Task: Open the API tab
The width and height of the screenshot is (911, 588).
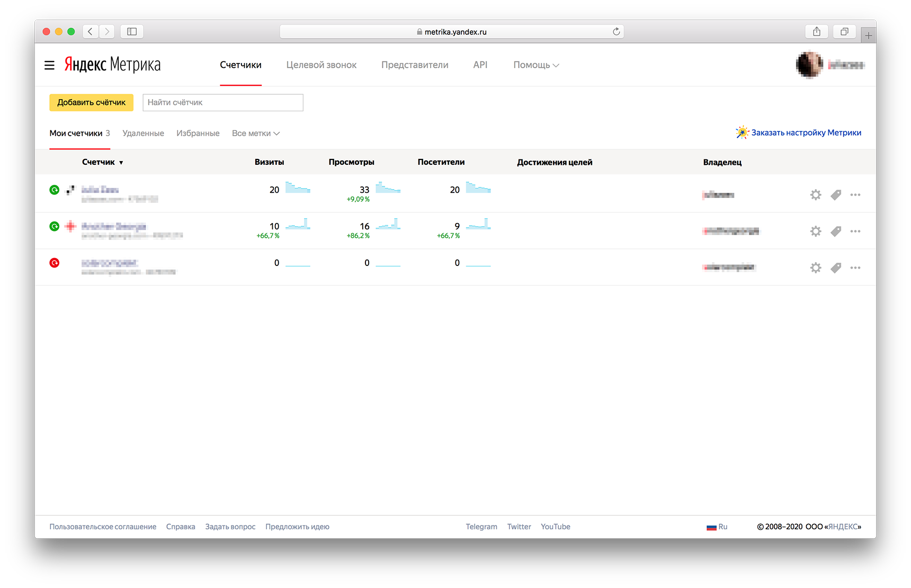Action: click(x=480, y=65)
